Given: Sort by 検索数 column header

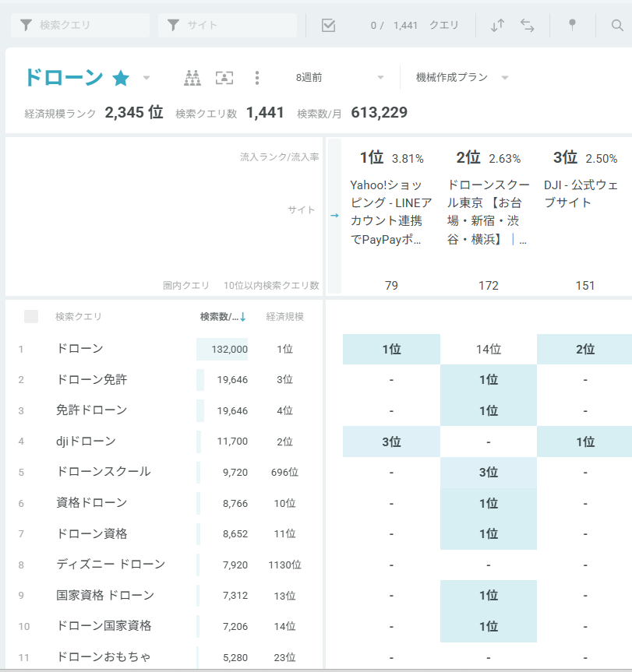Looking at the screenshot, I should click(x=223, y=317).
